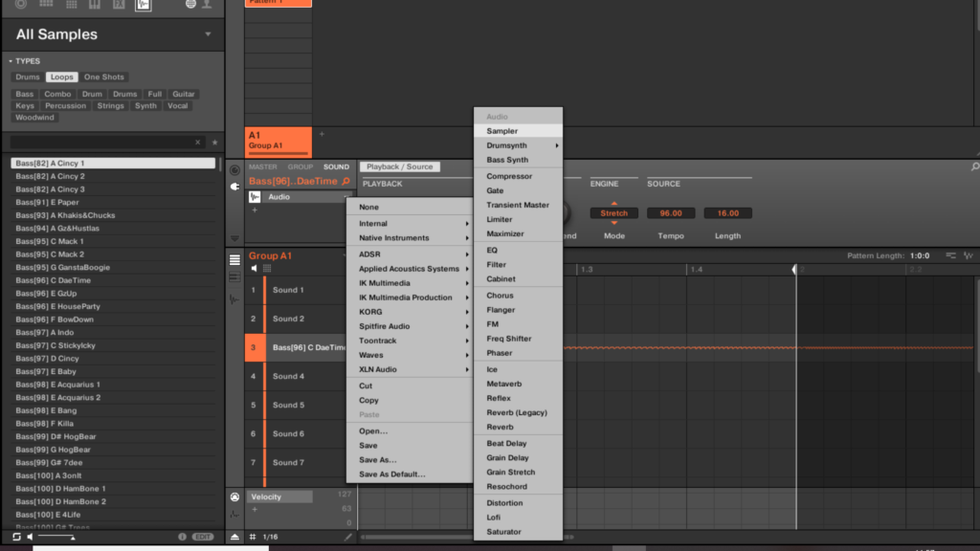Toggle the Loops type filter
980x551 pixels.
(62, 77)
